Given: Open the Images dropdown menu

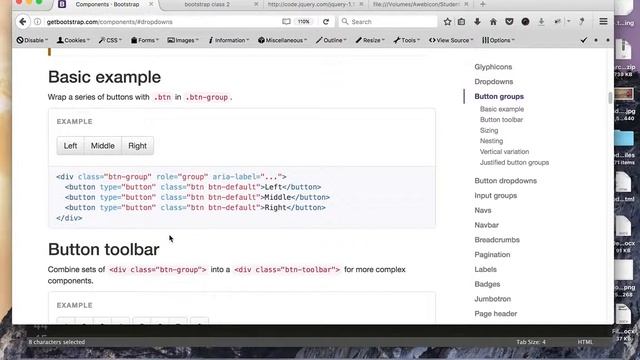Looking at the screenshot, I should pyautogui.click(x=183, y=40).
